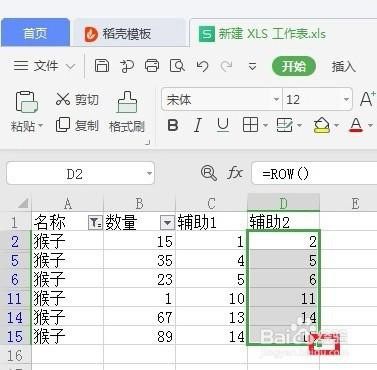This screenshot has height=370, width=377.
Task: Open the 首页 tab
Action: tap(35, 33)
